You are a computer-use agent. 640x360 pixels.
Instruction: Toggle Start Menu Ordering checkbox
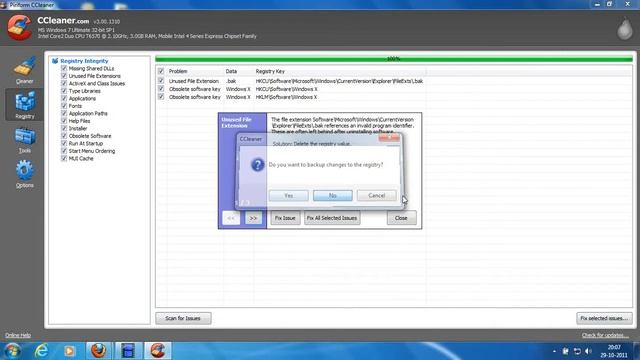(64, 151)
